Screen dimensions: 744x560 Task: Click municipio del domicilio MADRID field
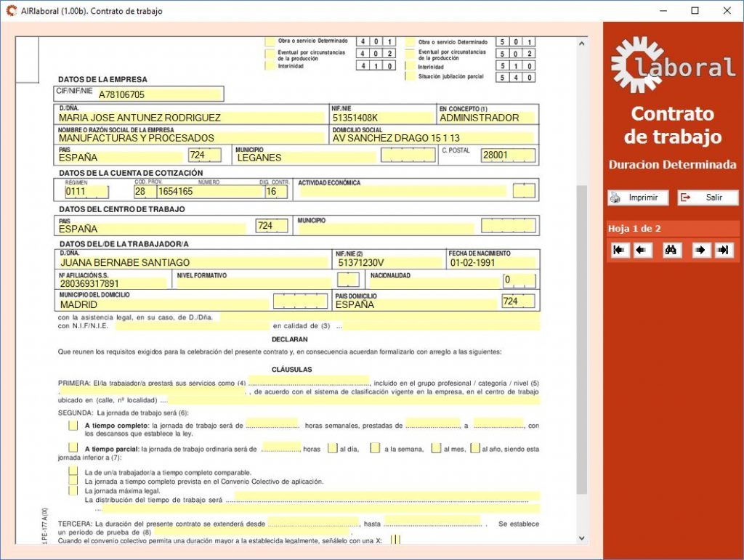point(163,304)
